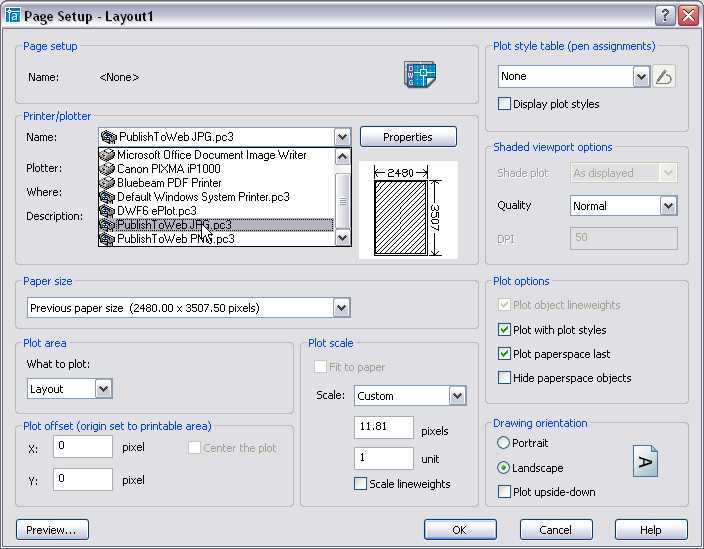
Task: Click the Help button
Action: [x=651, y=530]
